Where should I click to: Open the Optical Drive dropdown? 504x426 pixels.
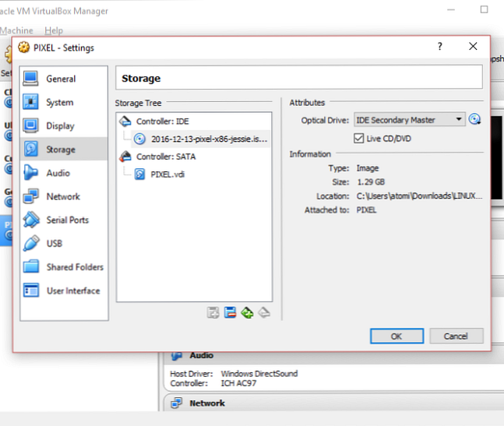[x=409, y=120]
